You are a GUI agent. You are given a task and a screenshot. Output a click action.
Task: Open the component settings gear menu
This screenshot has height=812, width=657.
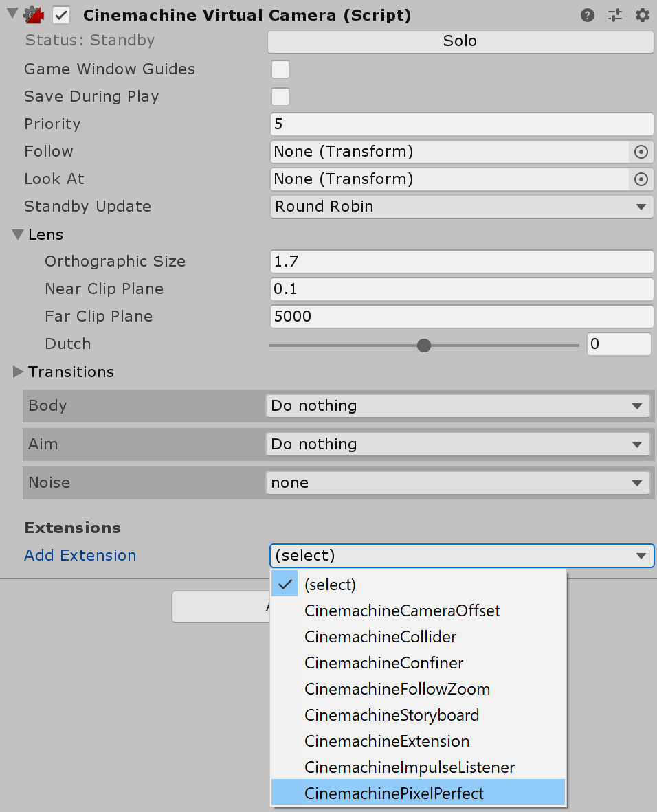(642, 15)
